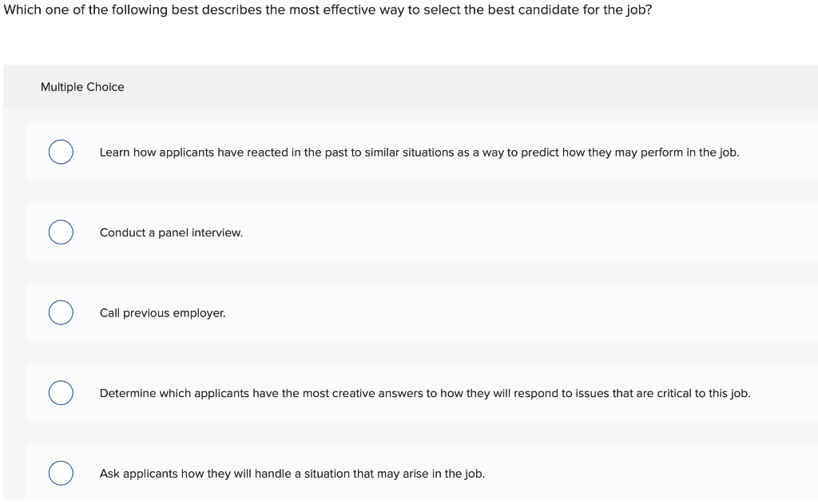This screenshot has height=504, width=818.
Task: Select the 'Conduct a panel interview' radio button
Action: click(x=61, y=232)
